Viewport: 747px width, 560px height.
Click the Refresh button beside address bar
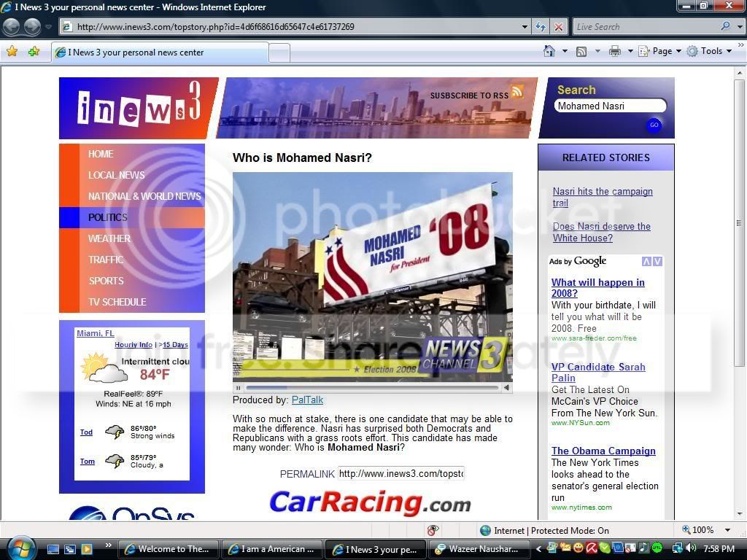tap(541, 27)
